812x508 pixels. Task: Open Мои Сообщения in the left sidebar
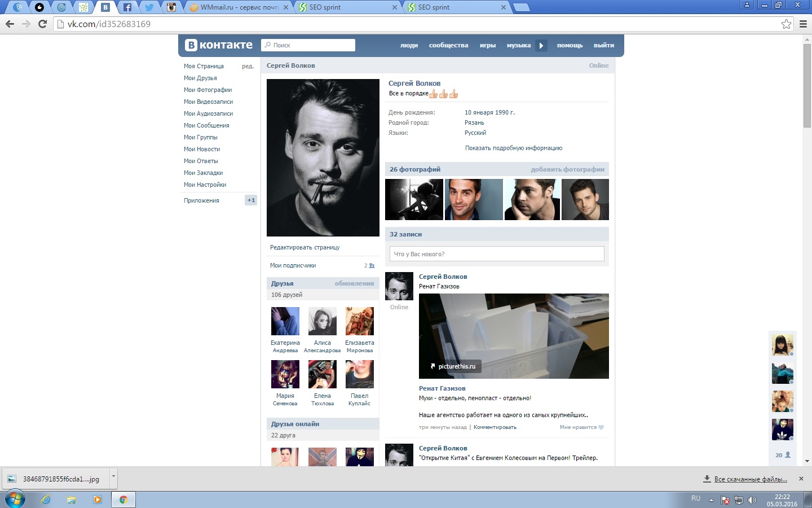coord(206,125)
